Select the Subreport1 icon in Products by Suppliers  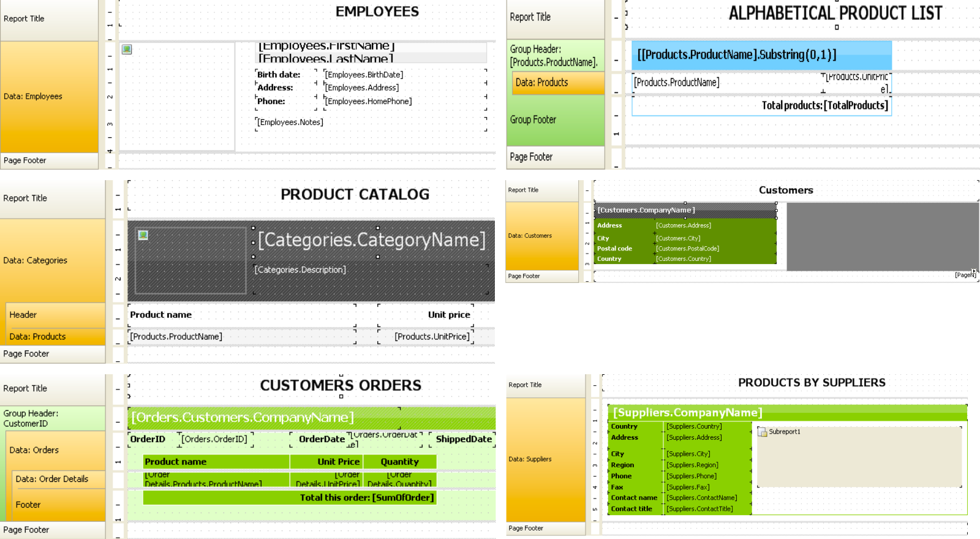763,432
